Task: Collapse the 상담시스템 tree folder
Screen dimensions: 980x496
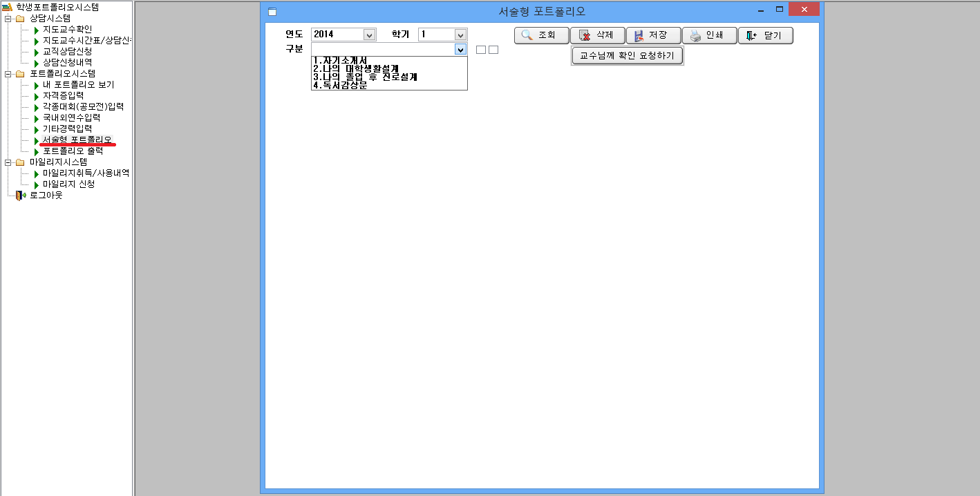Action: click(8, 19)
